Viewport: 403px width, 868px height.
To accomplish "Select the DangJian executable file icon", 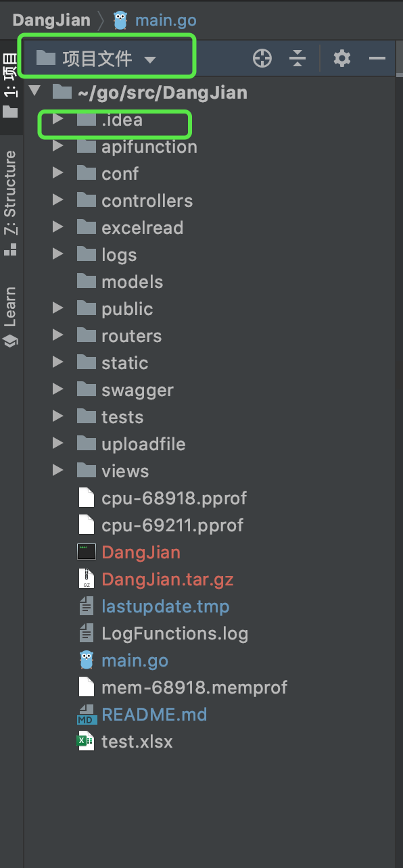I will (x=87, y=552).
